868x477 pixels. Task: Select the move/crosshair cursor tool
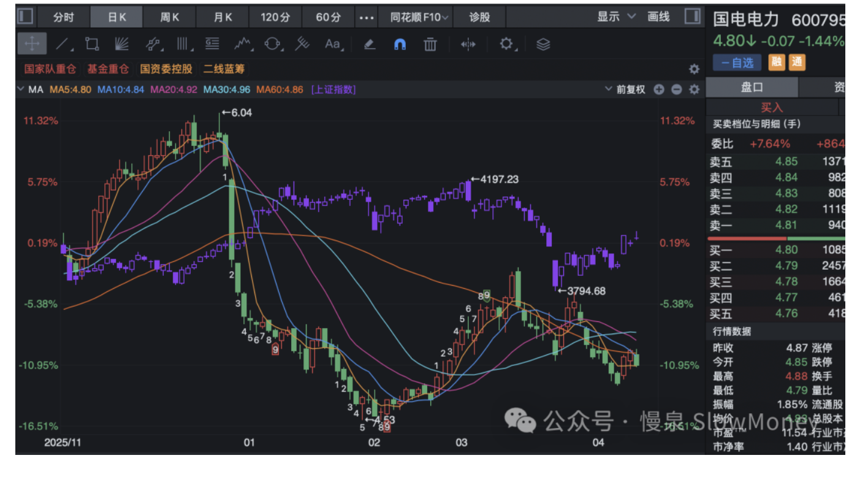coord(31,44)
